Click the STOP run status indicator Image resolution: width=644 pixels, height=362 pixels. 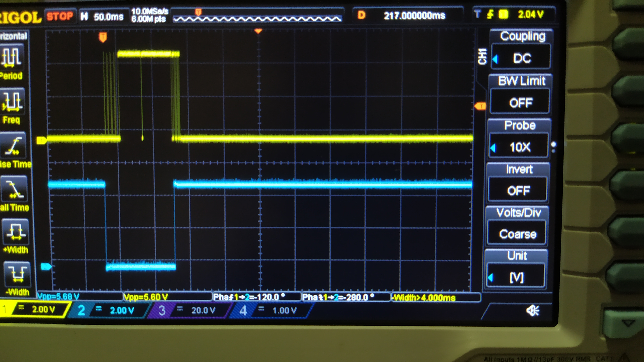point(60,16)
